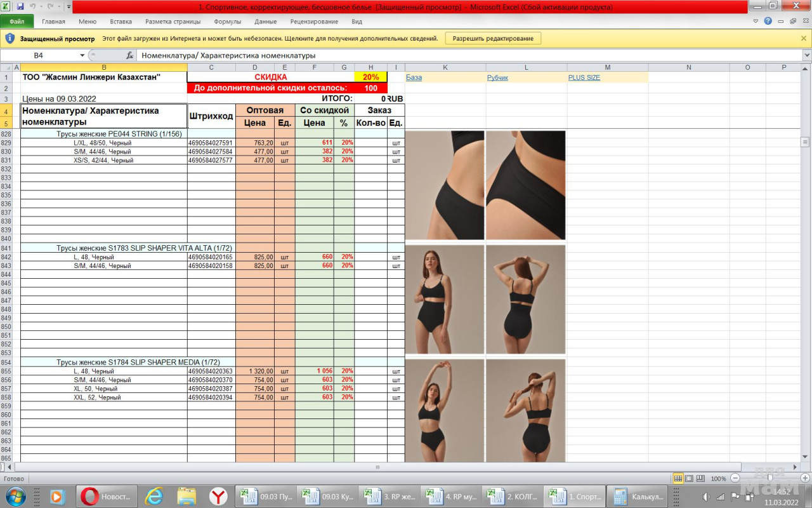Open the Файл tab

pyautogui.click(x=17, y=21)
